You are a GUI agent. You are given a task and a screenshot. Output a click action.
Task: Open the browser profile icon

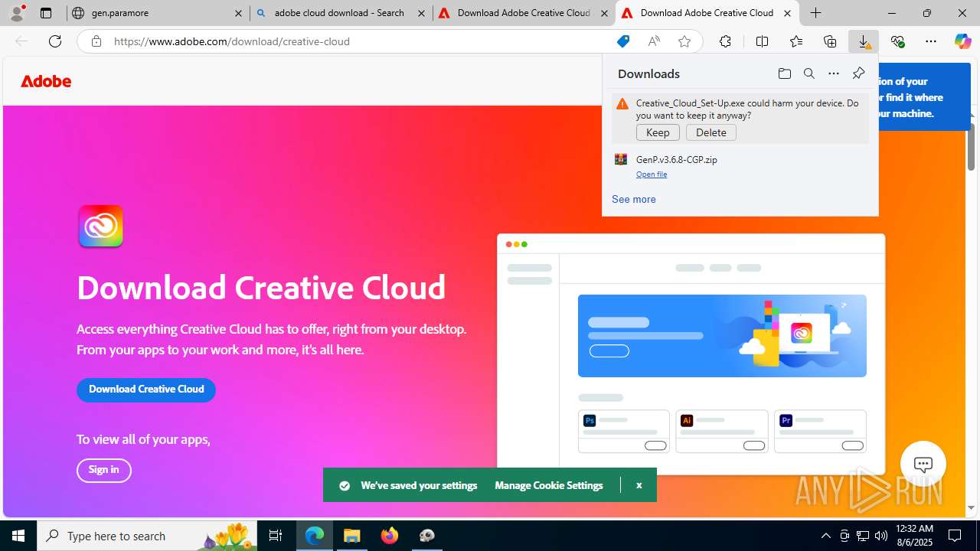(17, 13)
